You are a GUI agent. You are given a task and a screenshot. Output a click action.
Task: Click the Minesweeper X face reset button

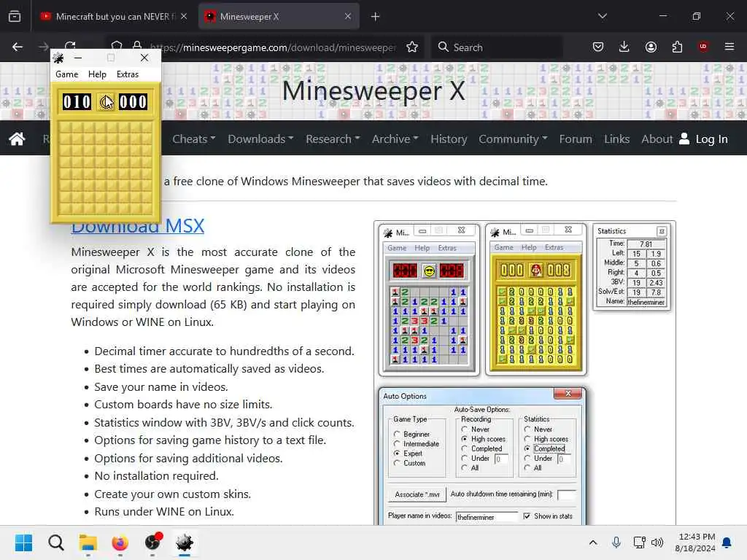click(x=106, y=102)
